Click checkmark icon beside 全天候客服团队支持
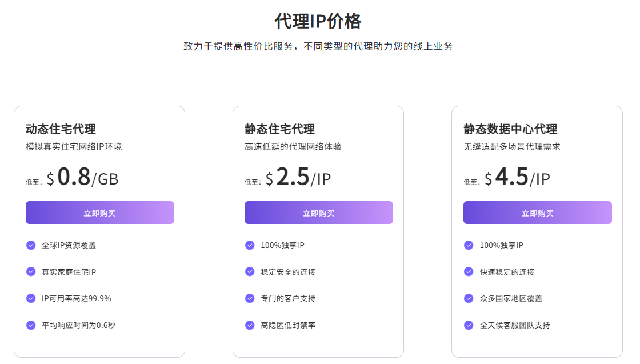The width and height of the screenshot is (640, 364). tap(469, 325)
